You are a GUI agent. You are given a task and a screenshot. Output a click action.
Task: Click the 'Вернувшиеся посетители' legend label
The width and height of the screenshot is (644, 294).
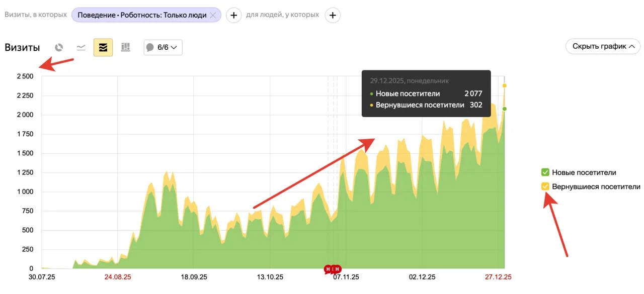[596, 186]
